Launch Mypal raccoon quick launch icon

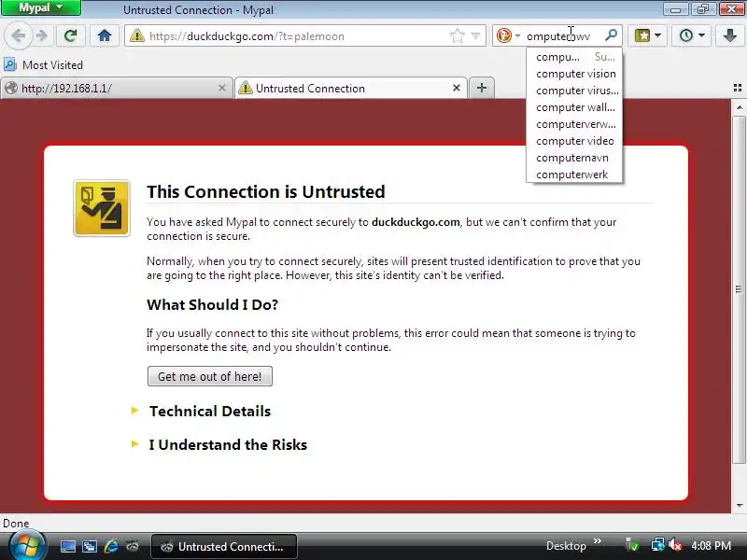coord(133,546)
